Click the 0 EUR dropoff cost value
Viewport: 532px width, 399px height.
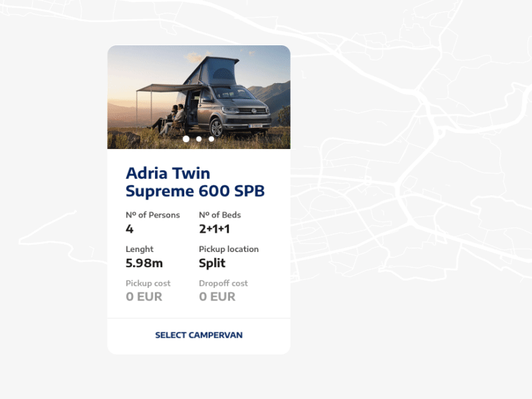tap(217, 297)
